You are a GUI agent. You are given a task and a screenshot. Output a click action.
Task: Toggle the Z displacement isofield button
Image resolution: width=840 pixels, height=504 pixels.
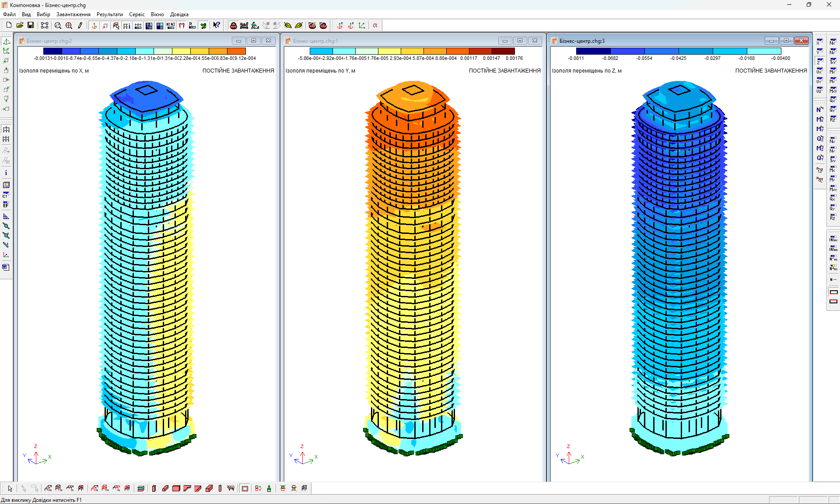pyautogui.click(x=819, y=61)
